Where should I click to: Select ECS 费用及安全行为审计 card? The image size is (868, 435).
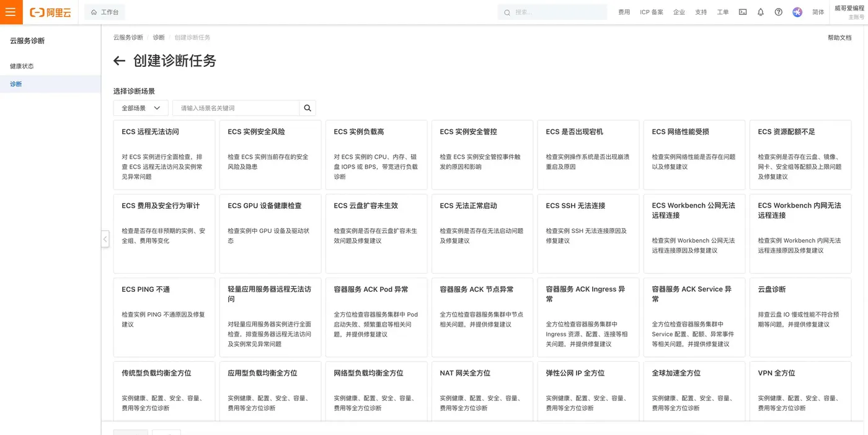click(x=164, y=234)
